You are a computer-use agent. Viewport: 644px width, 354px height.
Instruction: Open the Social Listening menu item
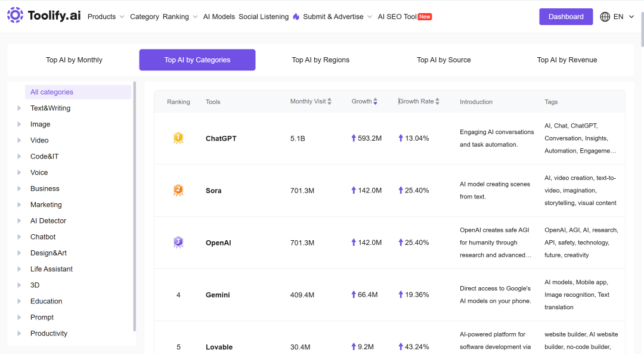click(264, 17)
